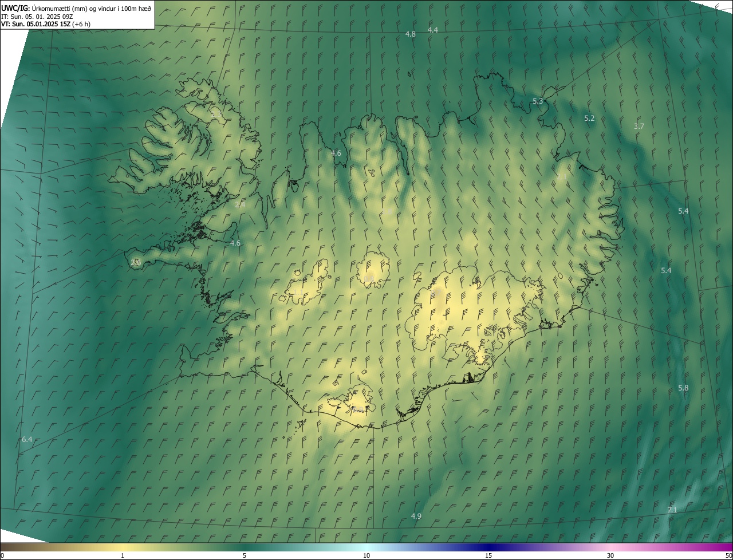Viewport: 733px width, 560px height.
Task: Select the 'IT: Sun. 05. 01. 2025 09Z' line
Action: point(36,16)
